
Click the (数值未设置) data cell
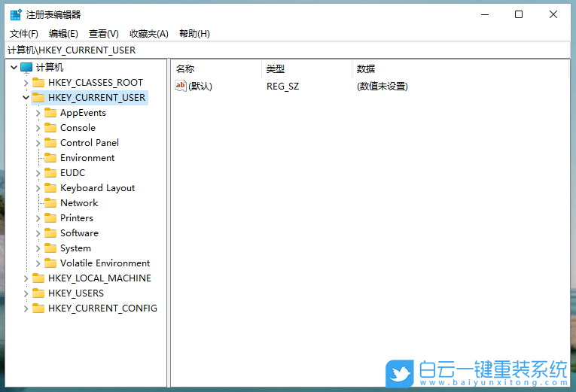pyautogui.click(x=382, y=87)
